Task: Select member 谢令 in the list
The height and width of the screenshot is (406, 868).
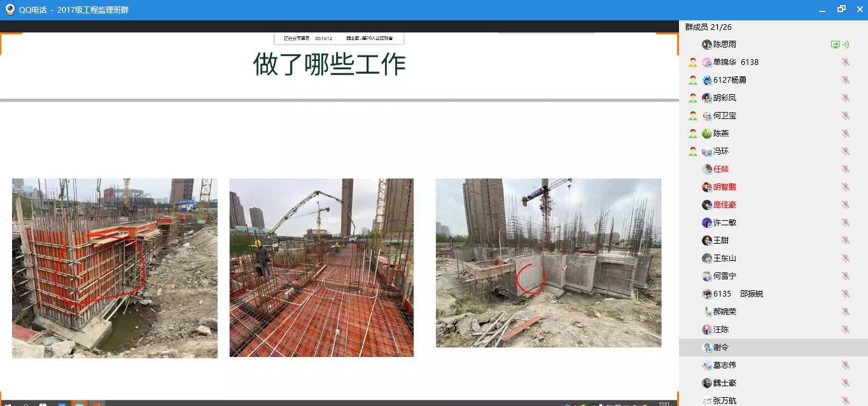Action: (x=721, y=347)
